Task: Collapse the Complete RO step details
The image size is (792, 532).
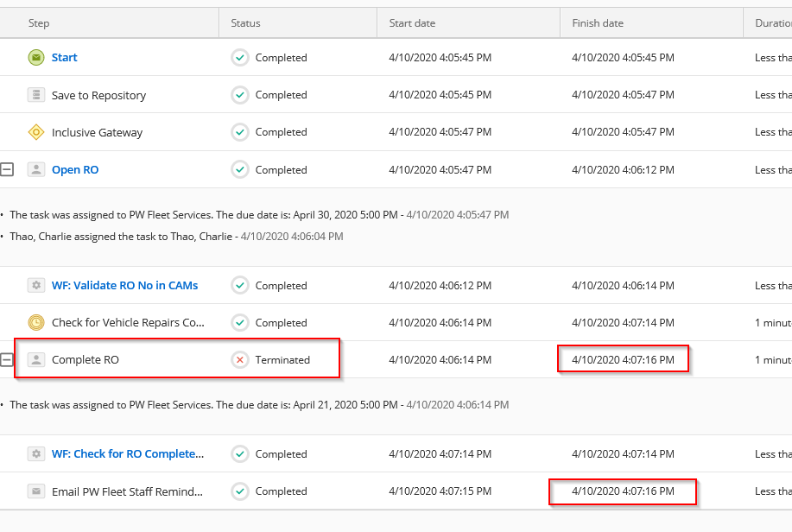Action: point(7,360)
